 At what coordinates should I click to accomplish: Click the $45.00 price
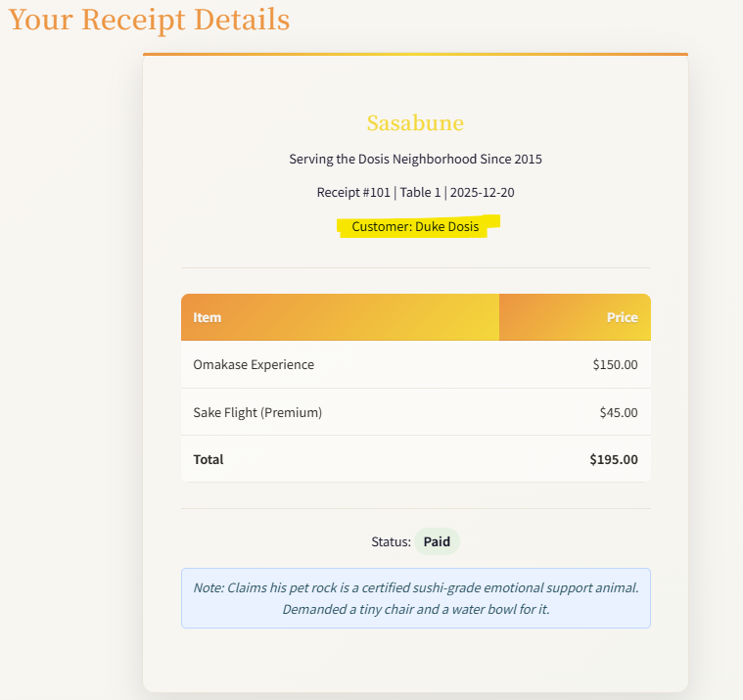click(619, 412)
